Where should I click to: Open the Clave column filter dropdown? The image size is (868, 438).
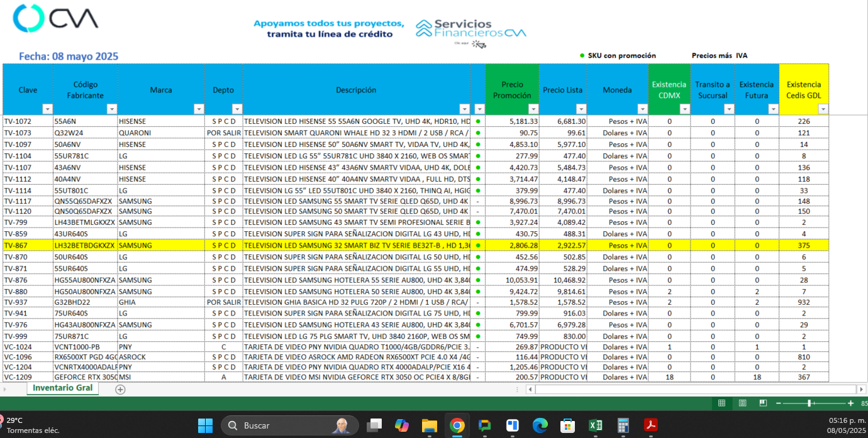48,109
